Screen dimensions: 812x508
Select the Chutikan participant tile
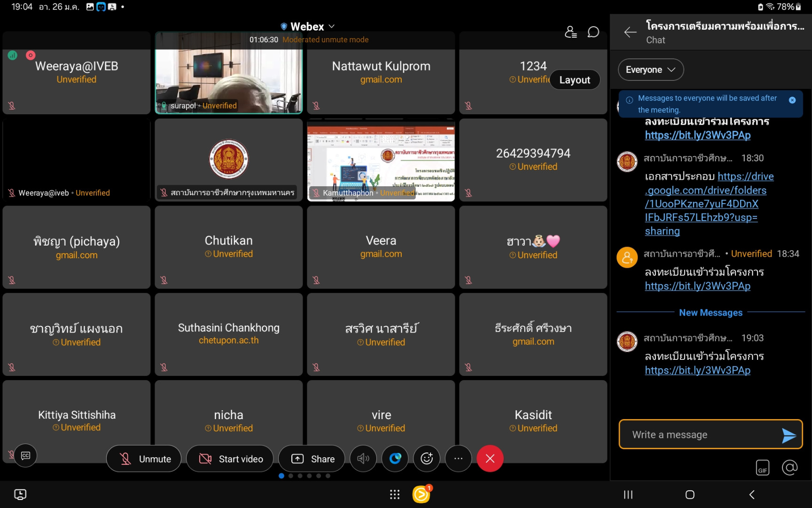[x=229, y=247]
